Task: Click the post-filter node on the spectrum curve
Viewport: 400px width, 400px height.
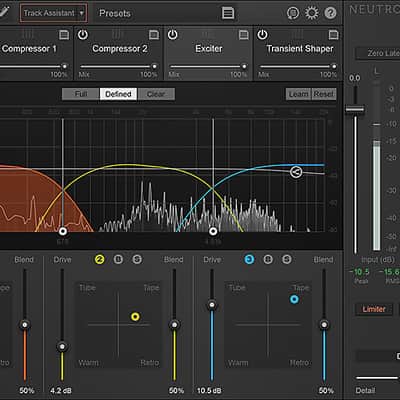Action: point(296,172)
